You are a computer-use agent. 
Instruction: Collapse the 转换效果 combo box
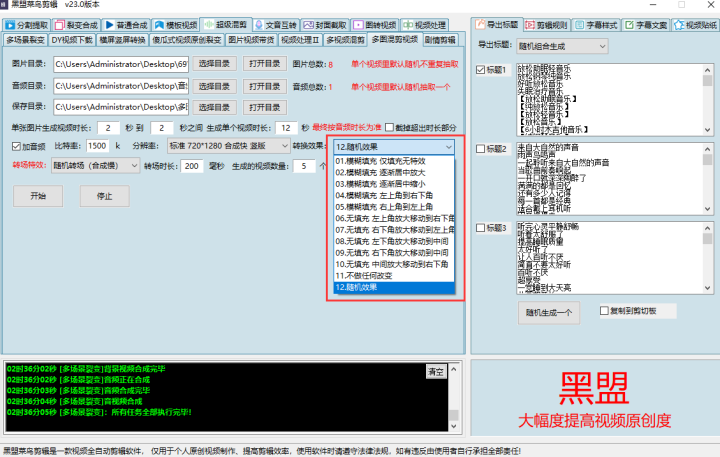pyautogui.click(x=449, y=147)
